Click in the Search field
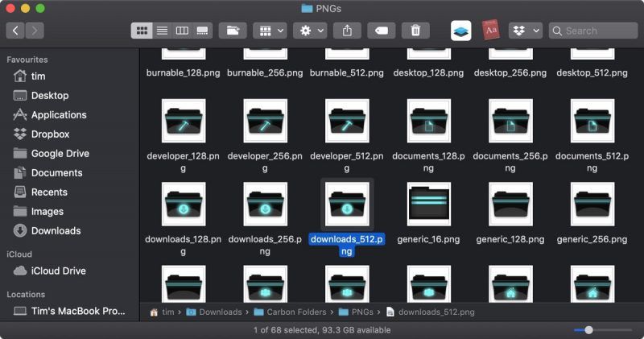 (x=596, y=31)
